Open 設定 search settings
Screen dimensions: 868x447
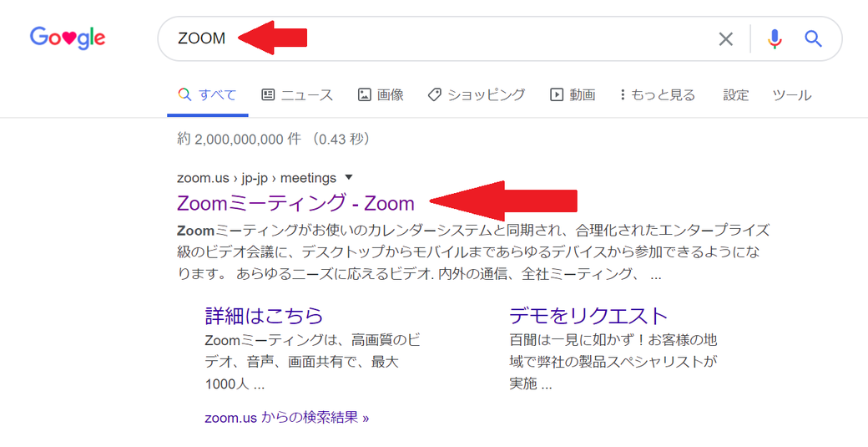point(735,94)
